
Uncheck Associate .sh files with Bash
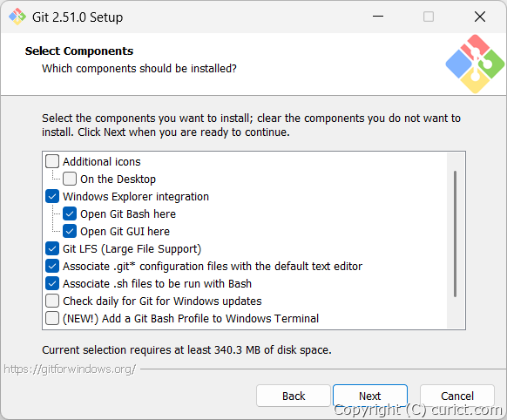[52, 283]
